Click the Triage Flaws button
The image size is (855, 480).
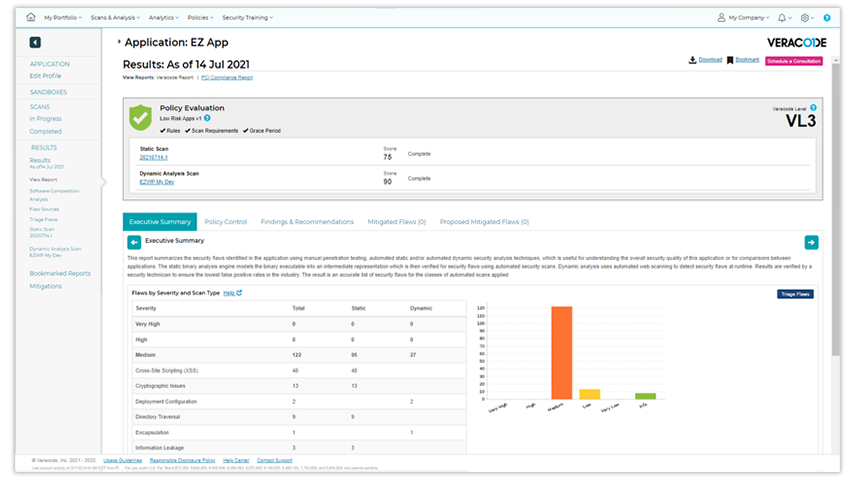(x=795, y=294)
